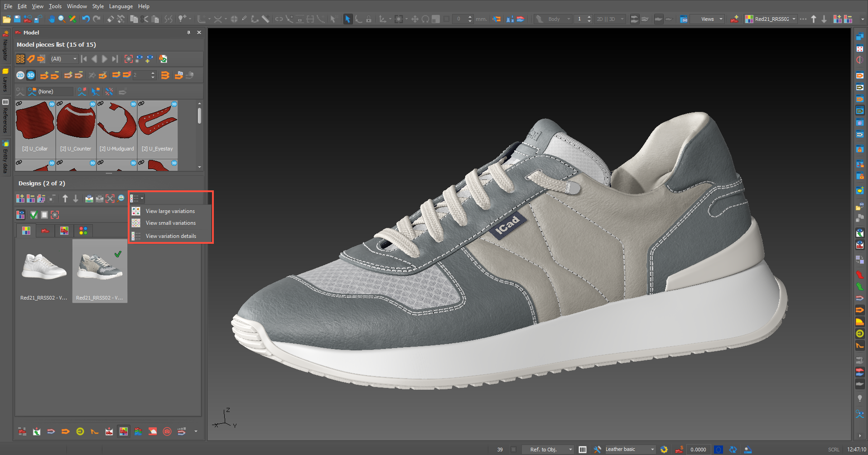Open the (All) pieces filter dropdown
Screen dimensions: 868x455
click(64, 59)
